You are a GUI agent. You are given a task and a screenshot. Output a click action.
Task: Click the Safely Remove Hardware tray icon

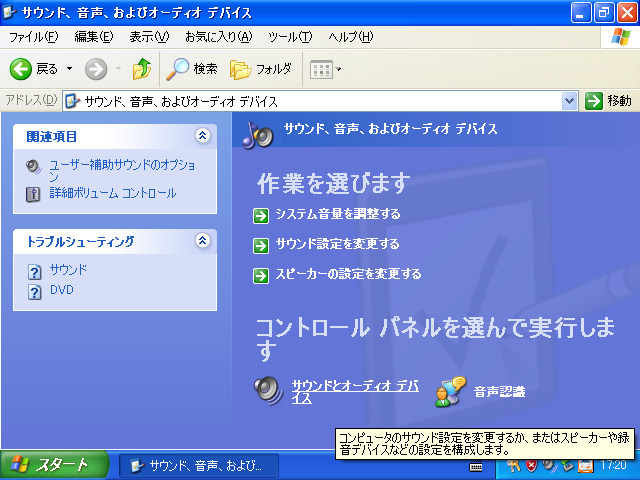[x=567, y=466]
